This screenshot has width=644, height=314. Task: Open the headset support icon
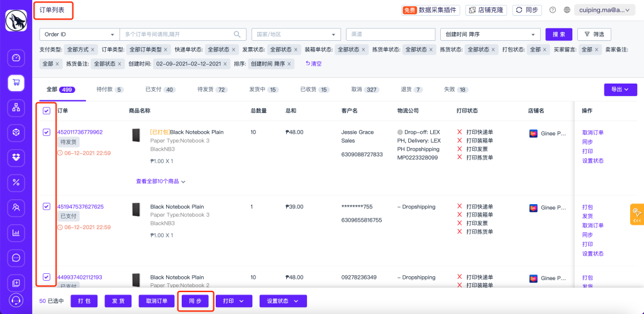(16, 301)
